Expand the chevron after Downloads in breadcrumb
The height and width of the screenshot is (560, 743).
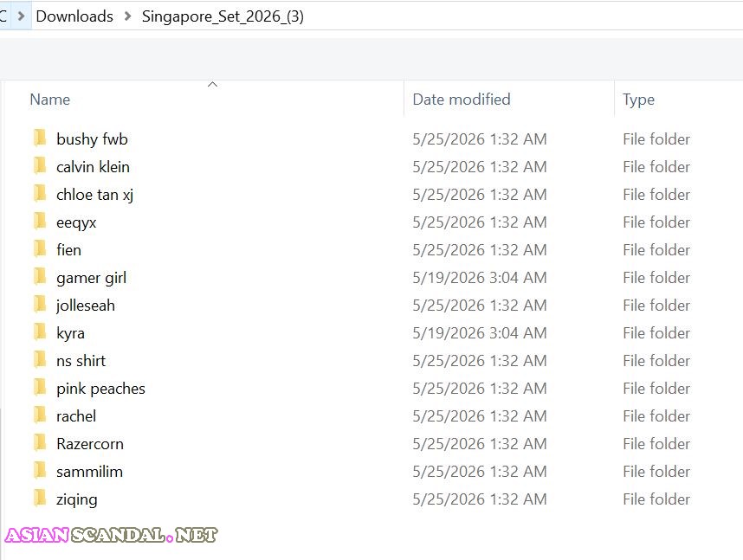(x=127, y=16)
